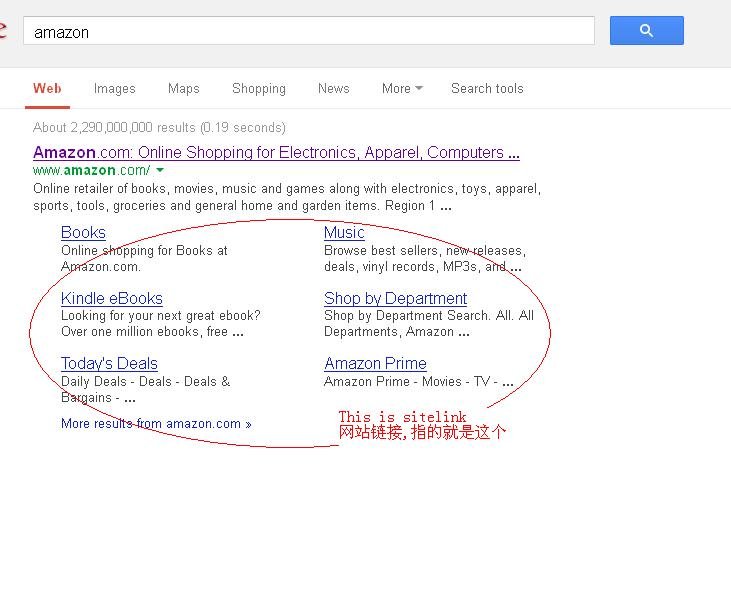Open the green URL dropdown arrow
The image size is (731, 594).
tap(161, 171)
